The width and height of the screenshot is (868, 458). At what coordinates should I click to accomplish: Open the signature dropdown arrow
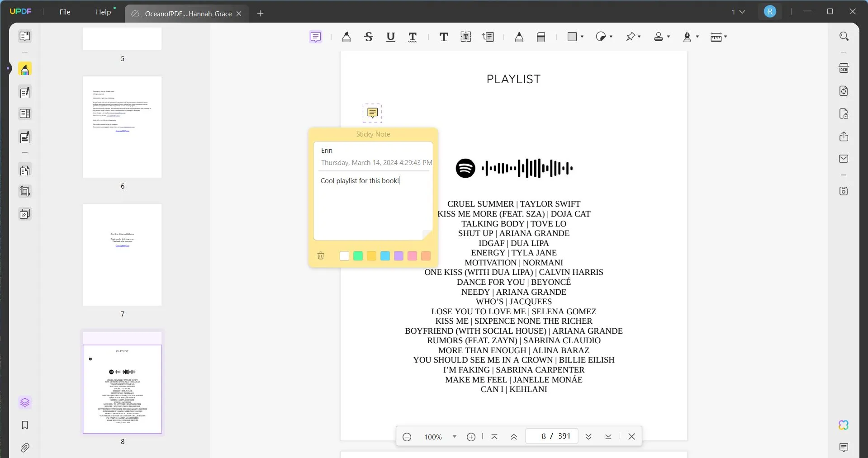[x=697, y=37]
